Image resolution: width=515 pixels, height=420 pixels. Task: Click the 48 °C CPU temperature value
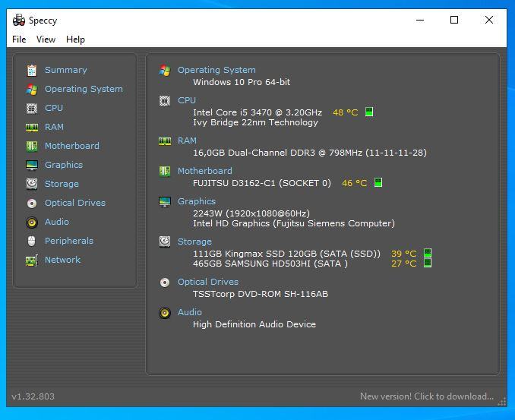345,112
